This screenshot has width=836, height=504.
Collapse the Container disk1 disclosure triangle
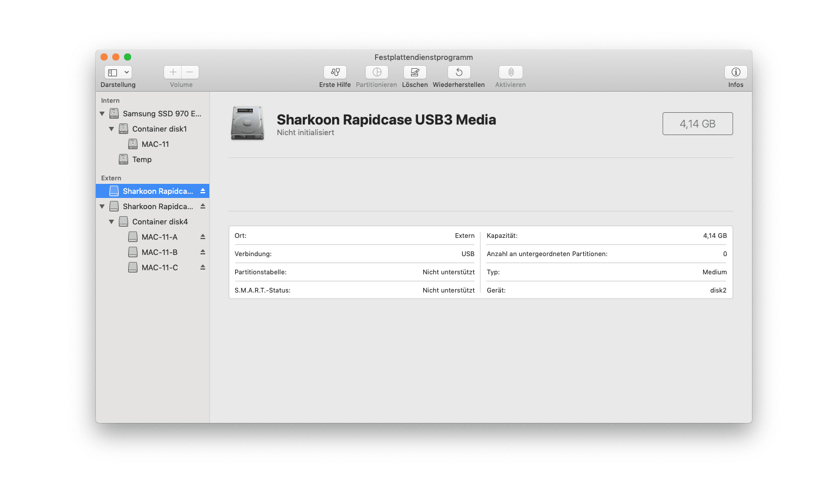tap(112, 129)
